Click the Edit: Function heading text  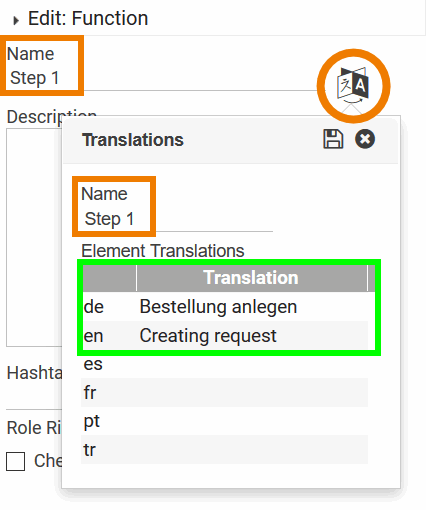click(88, 18)
